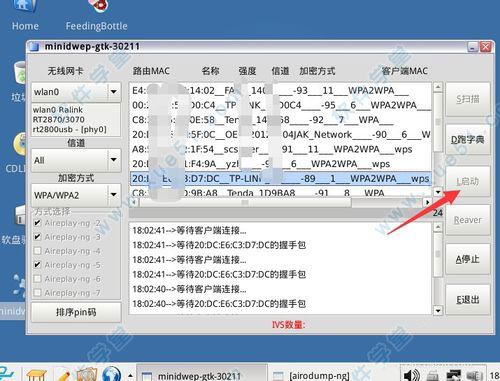Select the row ending 1F:54 channel 11

[x=281, y=149]
